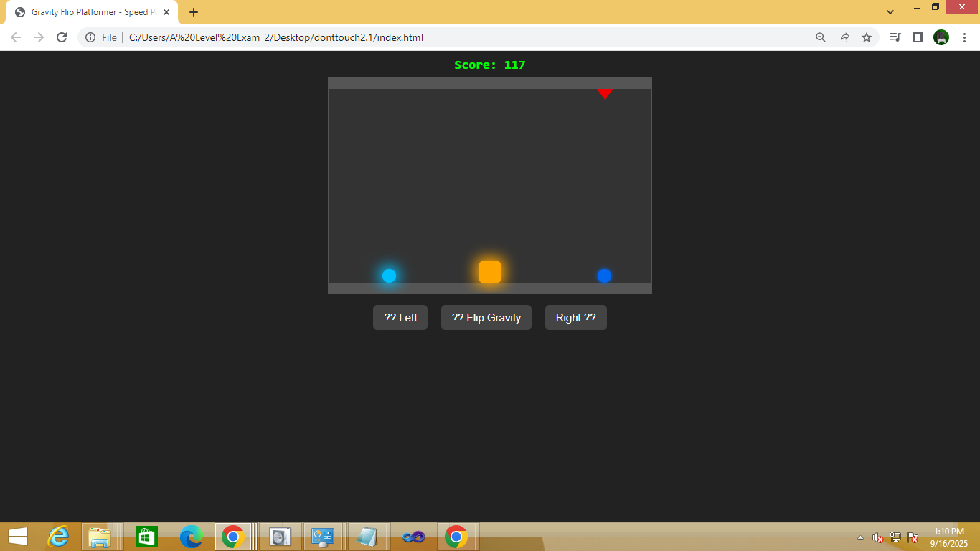980x551 pixels.
Task: Open the infinity logo taskbar app
Action: click(413, 537)
